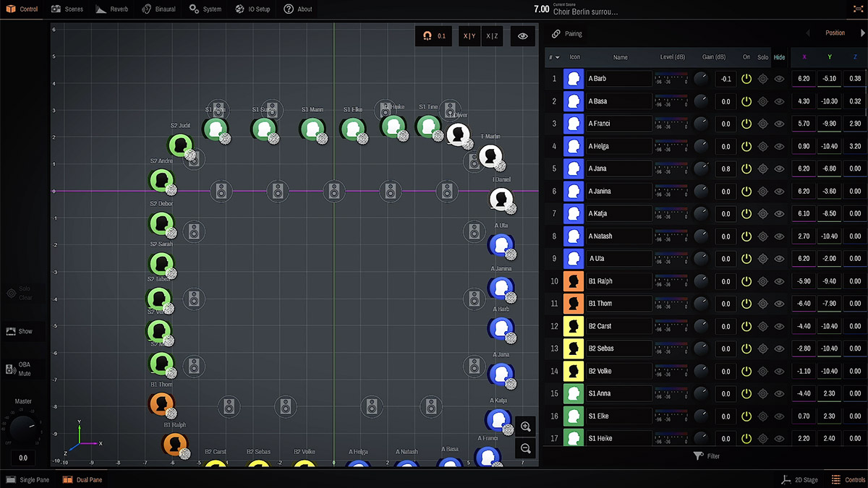Open the Filter option below the list
Viewport: 868px width, 488px height.
click(706, 456)
